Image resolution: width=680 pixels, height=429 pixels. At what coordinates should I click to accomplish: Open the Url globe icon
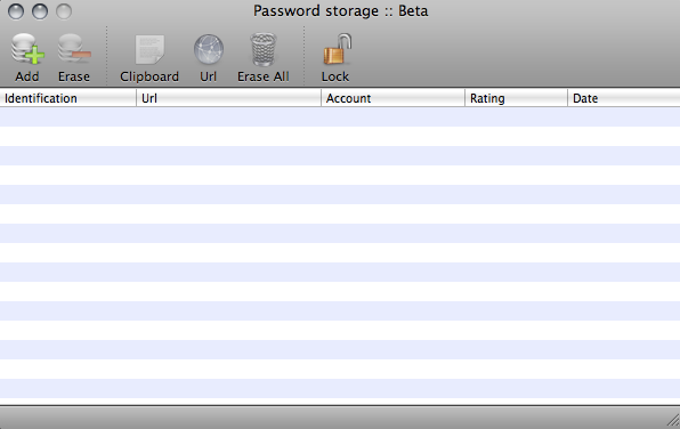coord(208,49)
